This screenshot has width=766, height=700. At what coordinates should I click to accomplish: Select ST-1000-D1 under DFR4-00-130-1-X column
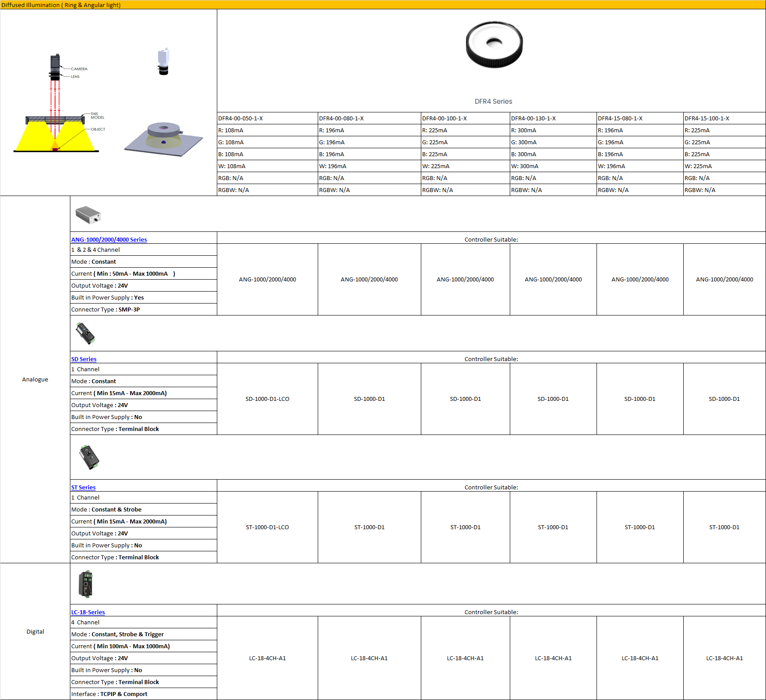point(553,527)
